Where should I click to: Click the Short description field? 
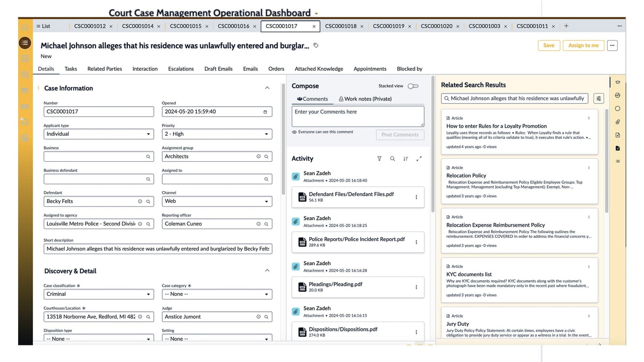(158, 249)
